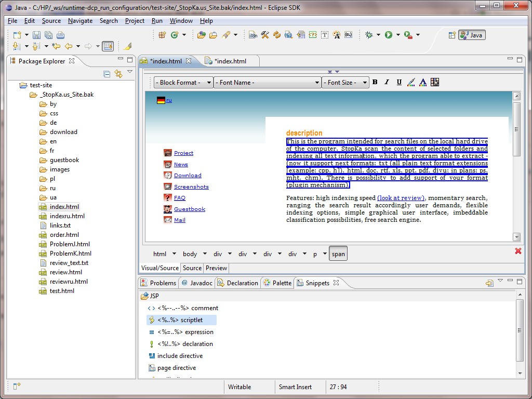
Task: Click the Print icon in the toolbar
Action: click(x=60, y=35)
